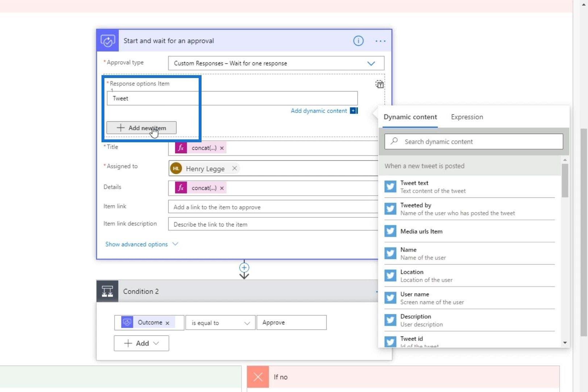Click the HL avatar for Henry Legge

click(x=176, y=168)
